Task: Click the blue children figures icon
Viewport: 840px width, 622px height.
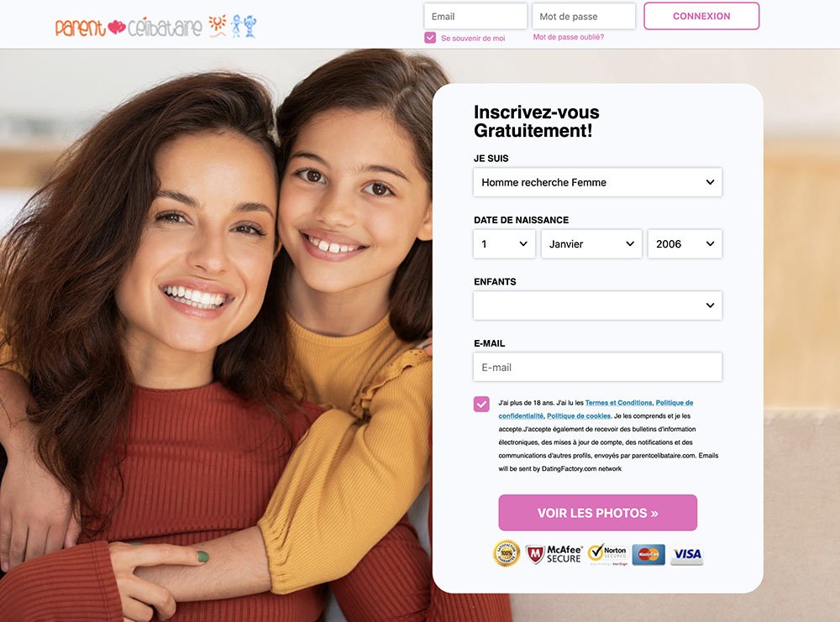Action: (x=244, y=26)
